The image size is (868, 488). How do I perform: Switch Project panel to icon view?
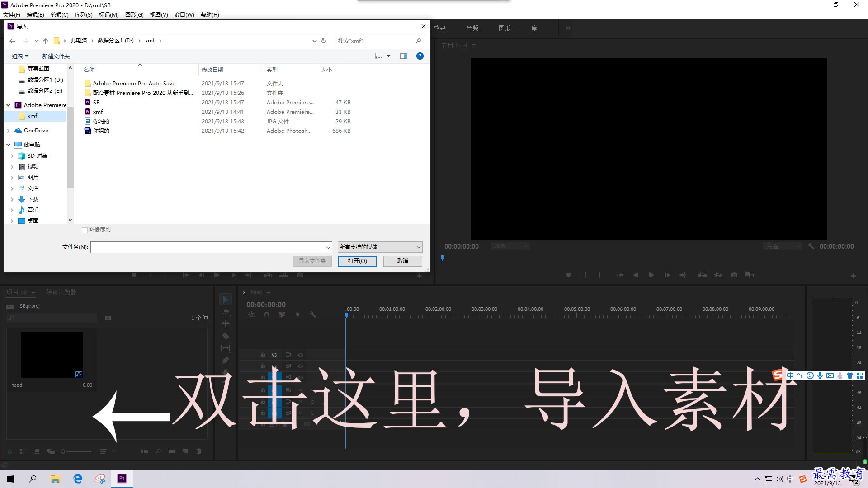point(37,451)
